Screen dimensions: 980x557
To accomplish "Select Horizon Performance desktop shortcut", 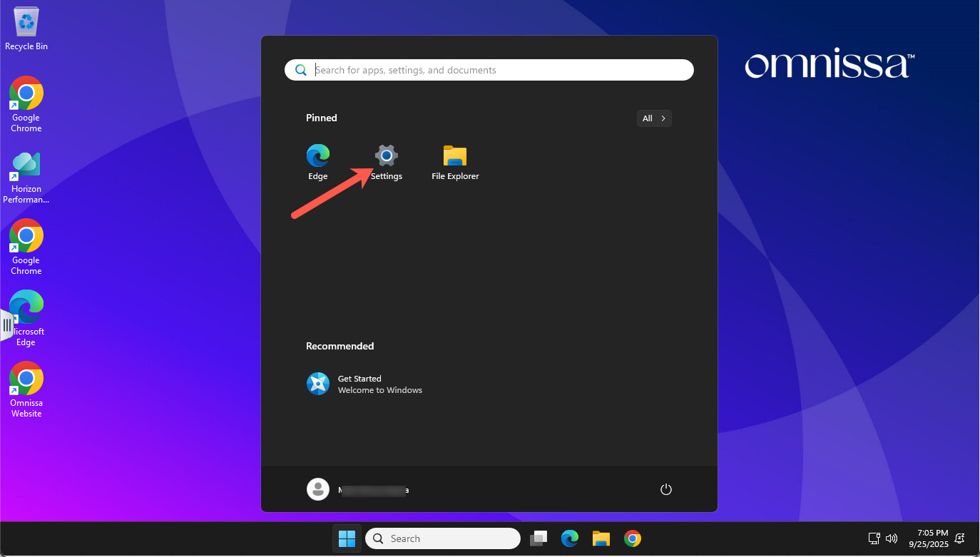I will point(26,177).
